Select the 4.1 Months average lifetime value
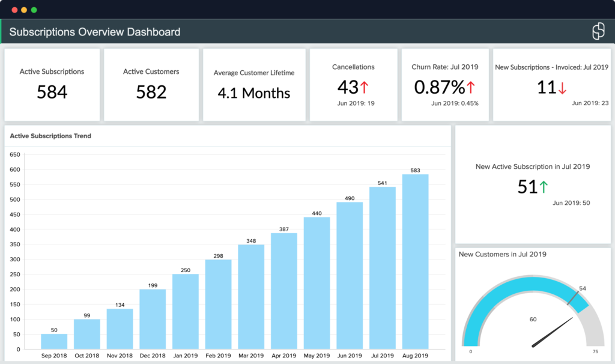 (x=254, y=93)
